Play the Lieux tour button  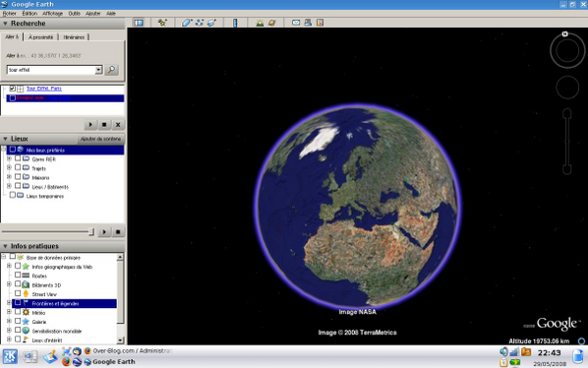pyautogui.click(x=104, y=232)
